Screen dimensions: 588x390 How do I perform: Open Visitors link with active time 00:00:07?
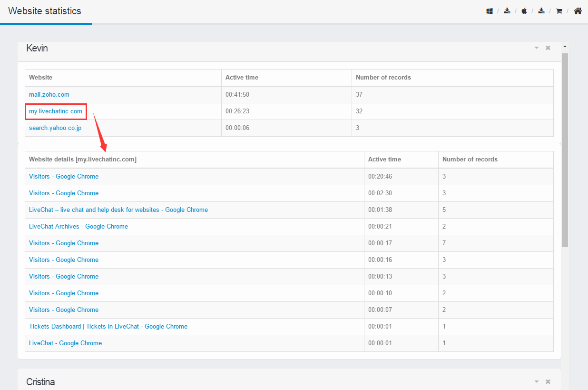point(64,310)
